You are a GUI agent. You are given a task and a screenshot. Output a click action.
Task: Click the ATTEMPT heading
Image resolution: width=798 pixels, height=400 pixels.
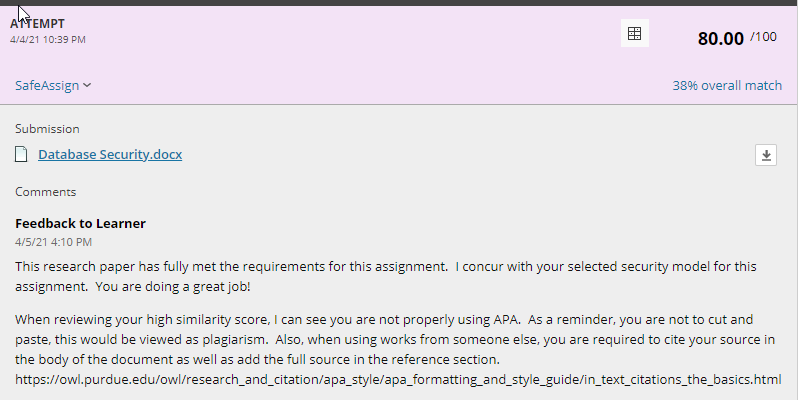coord(38,24)
